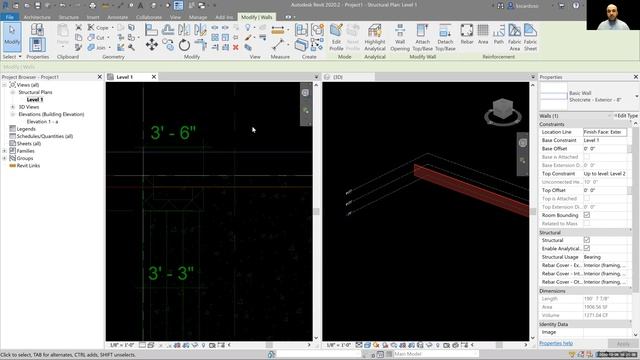Open the Properties help link
This screenshot has width=640, height=360.
click(x=556, y=343)
